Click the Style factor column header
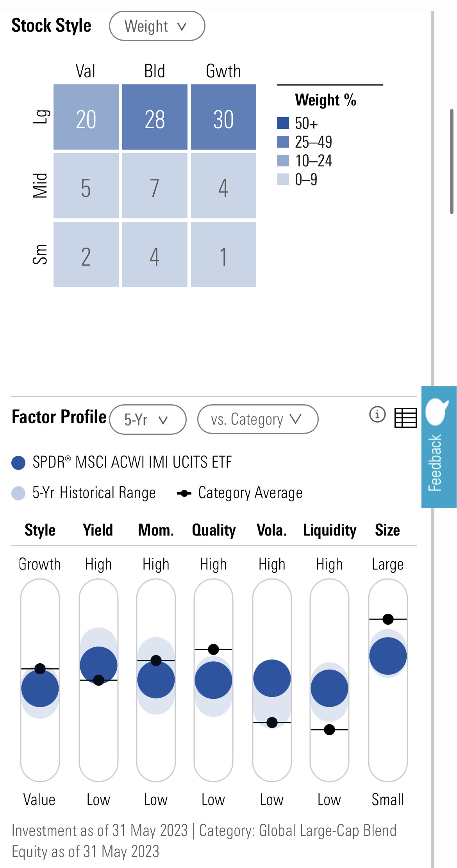This screenshot has width=457, height=868. click(40, 530)
